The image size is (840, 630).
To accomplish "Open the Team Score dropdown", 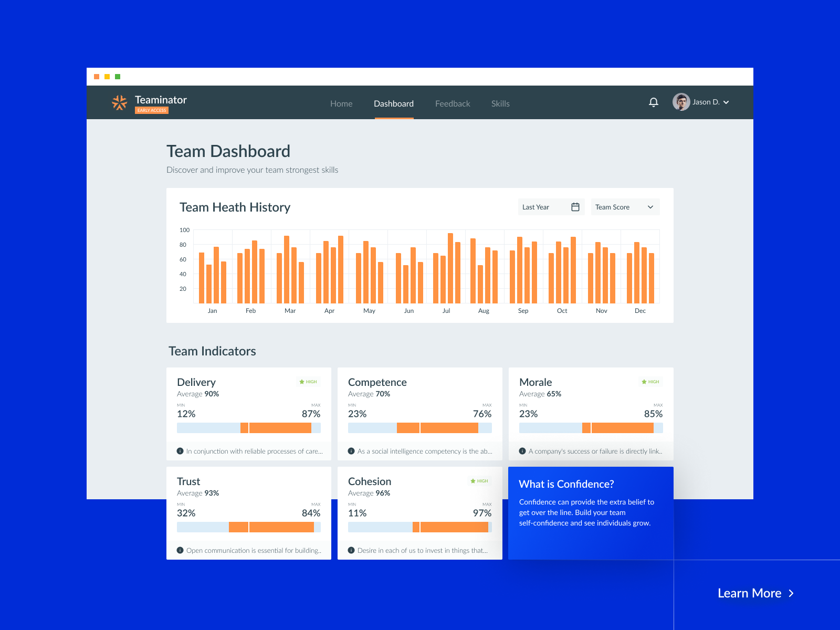I will tap(625, 207).
